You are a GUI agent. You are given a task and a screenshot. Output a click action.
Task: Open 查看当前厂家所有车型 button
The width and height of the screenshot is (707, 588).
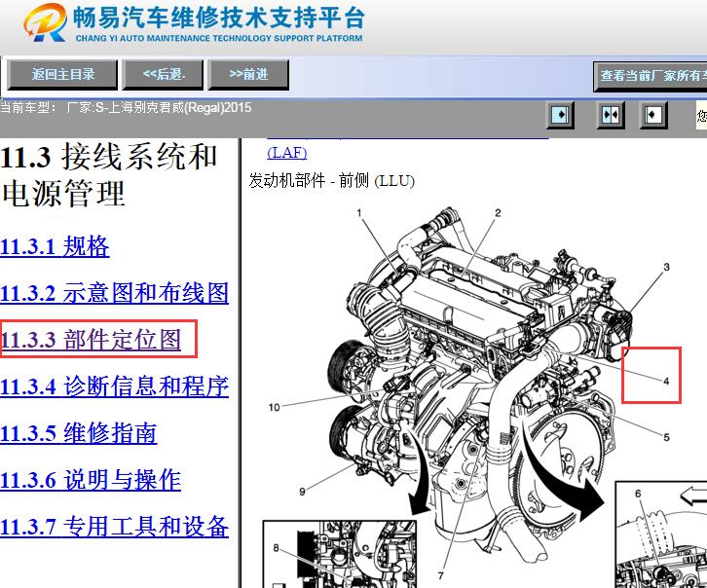pyautogui.click(x=651, y=77)
